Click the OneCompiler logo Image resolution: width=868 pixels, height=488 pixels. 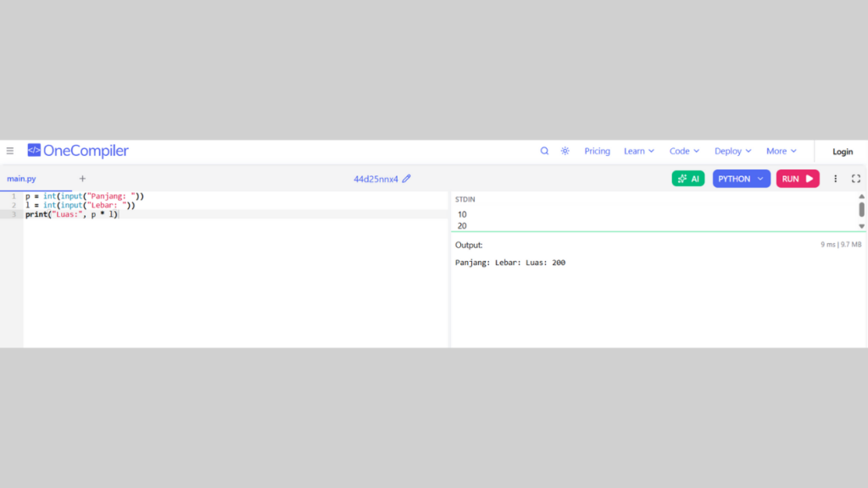pos(78,151)
